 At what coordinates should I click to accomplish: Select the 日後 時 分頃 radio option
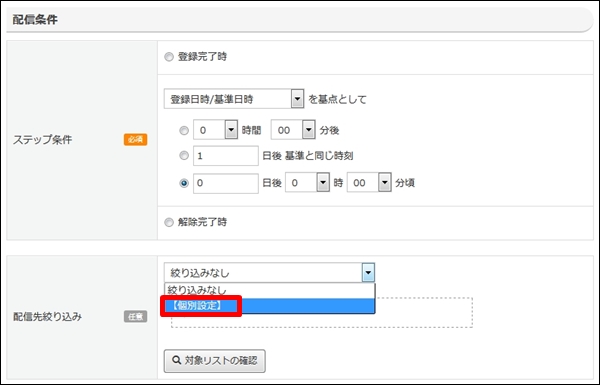pyautogui.click(x=184, y=183)
